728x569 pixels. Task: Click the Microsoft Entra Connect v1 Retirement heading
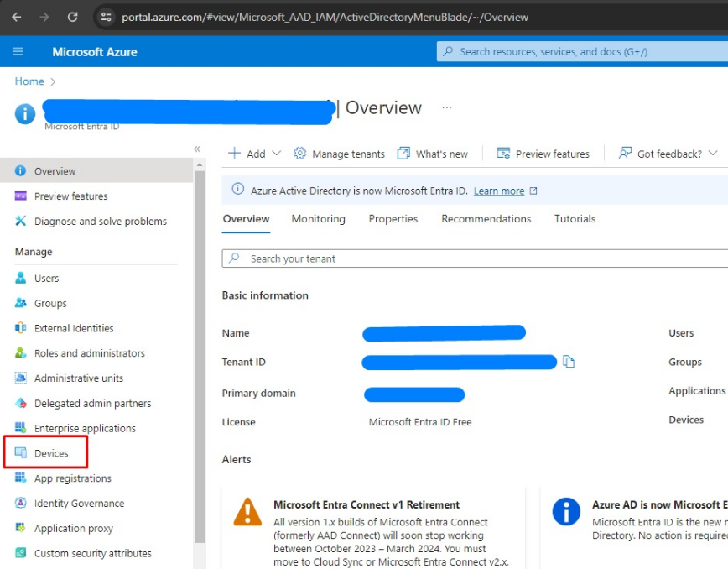point(367,505)
